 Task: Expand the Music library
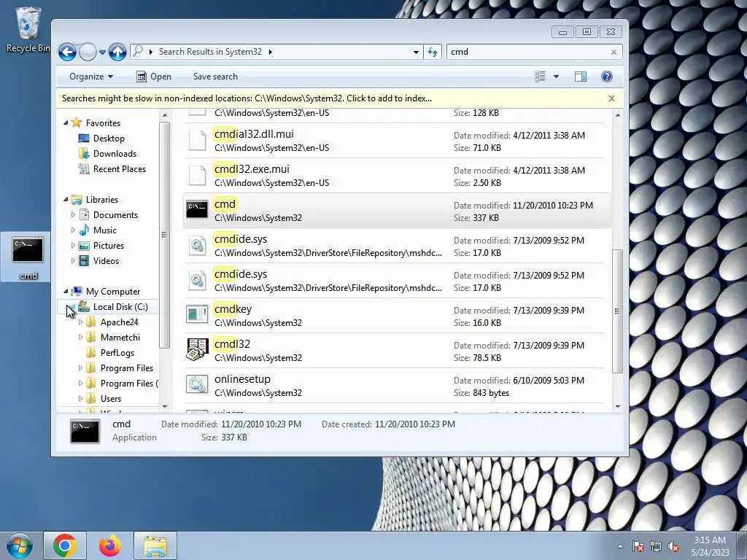pyautogui.click(x=73, y=230)
